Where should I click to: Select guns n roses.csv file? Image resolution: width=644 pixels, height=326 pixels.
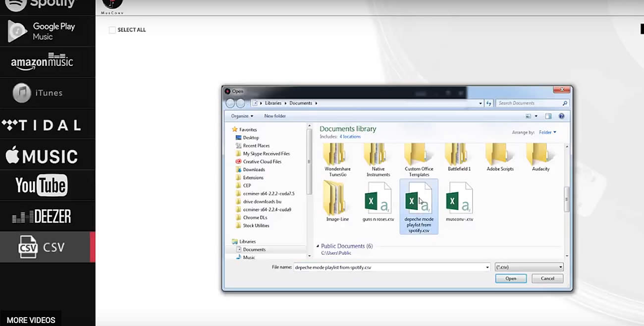coord(378,201)
